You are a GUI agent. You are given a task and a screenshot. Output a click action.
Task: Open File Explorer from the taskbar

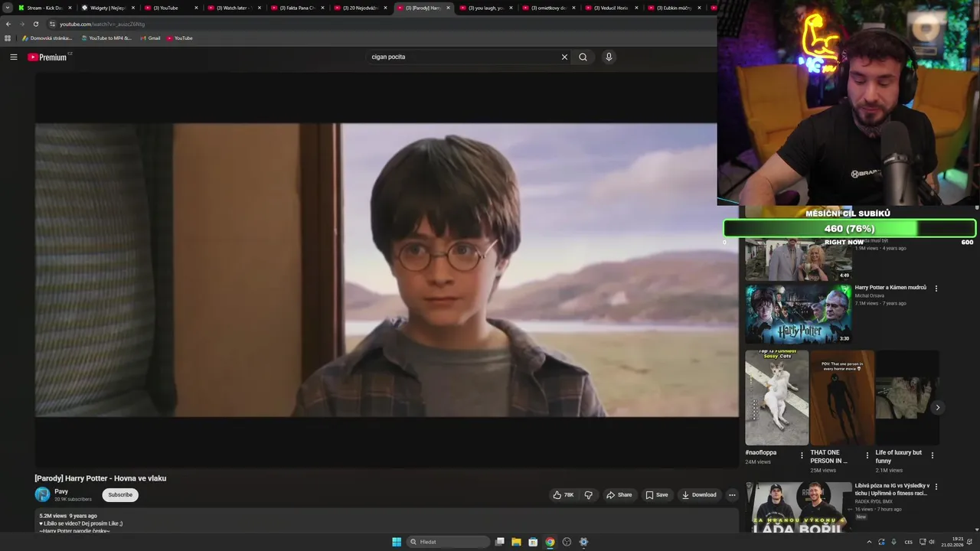pyautogui.click(x=517, y=542)
